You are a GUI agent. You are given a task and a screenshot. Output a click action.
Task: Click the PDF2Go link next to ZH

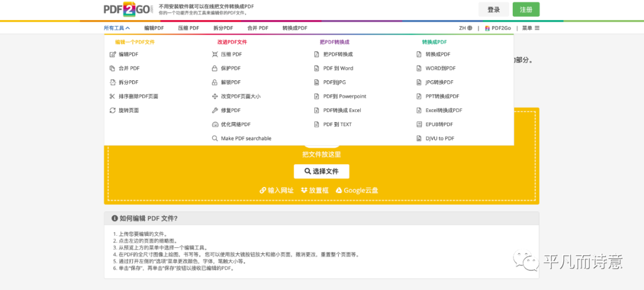coord(498,28)
